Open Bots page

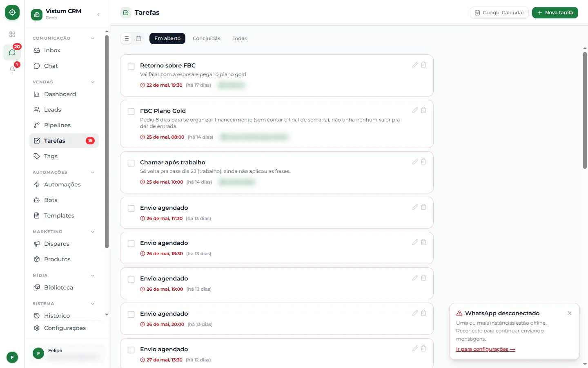coord(64,200)
